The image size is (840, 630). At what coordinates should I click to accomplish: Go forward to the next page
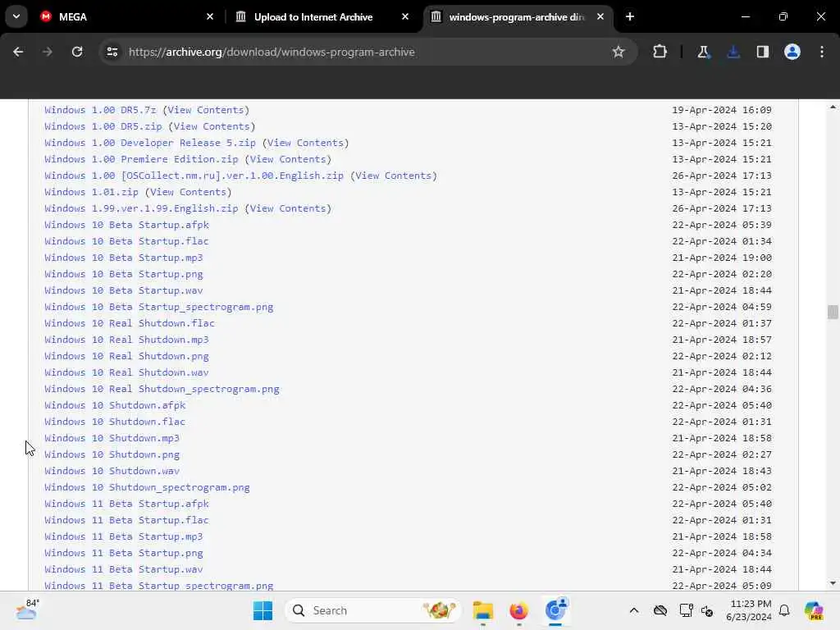(48, 52)
